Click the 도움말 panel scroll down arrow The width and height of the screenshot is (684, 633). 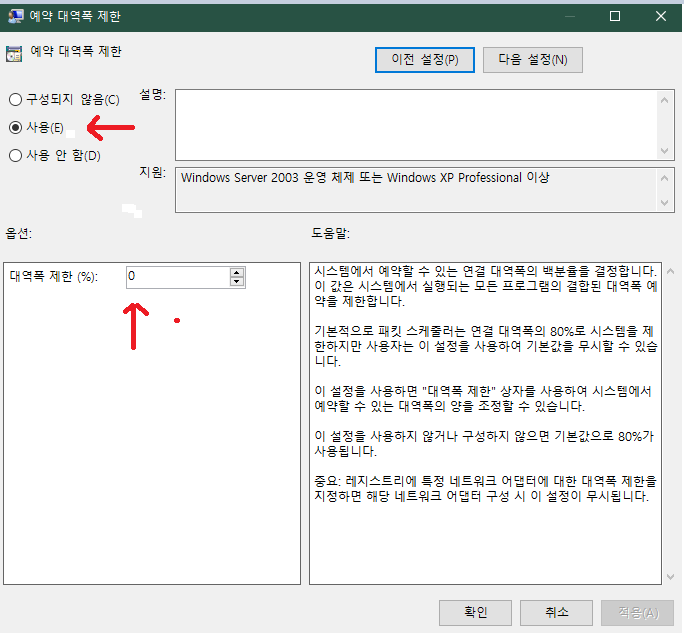coord(671,577)
